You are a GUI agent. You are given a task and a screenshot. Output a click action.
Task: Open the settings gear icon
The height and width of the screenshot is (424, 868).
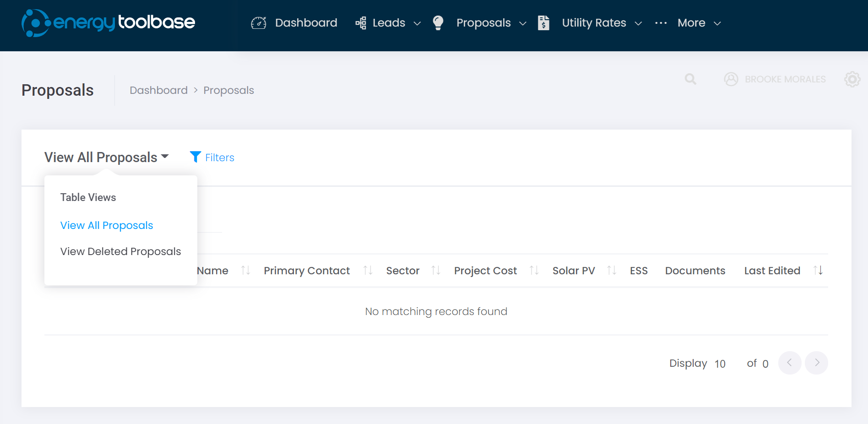click(852, 79)
